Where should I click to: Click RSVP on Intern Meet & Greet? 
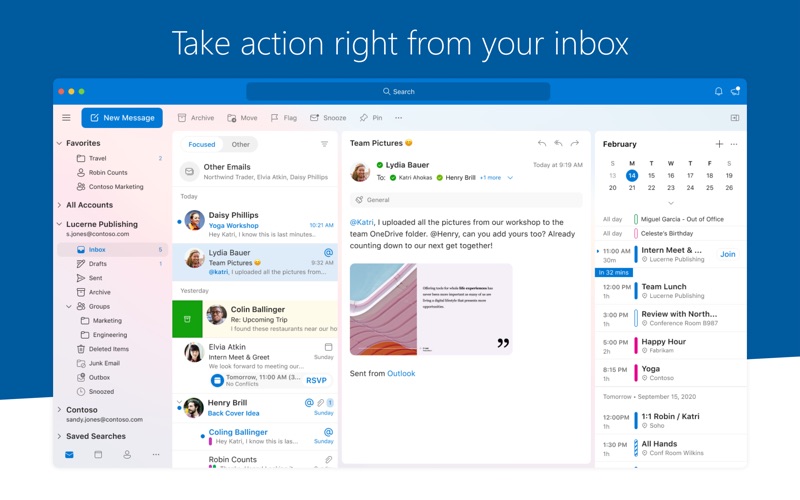pos(316,381)
